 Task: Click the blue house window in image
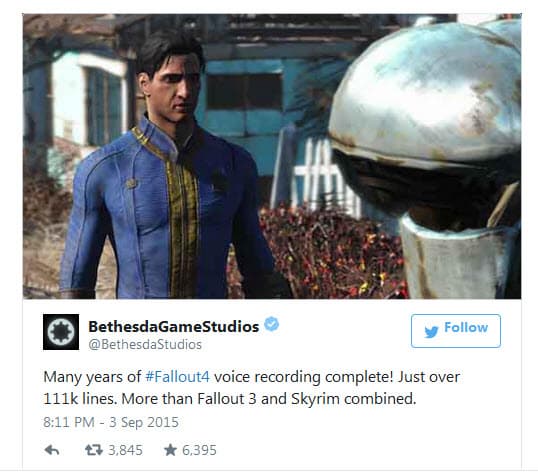click(245, 92)
